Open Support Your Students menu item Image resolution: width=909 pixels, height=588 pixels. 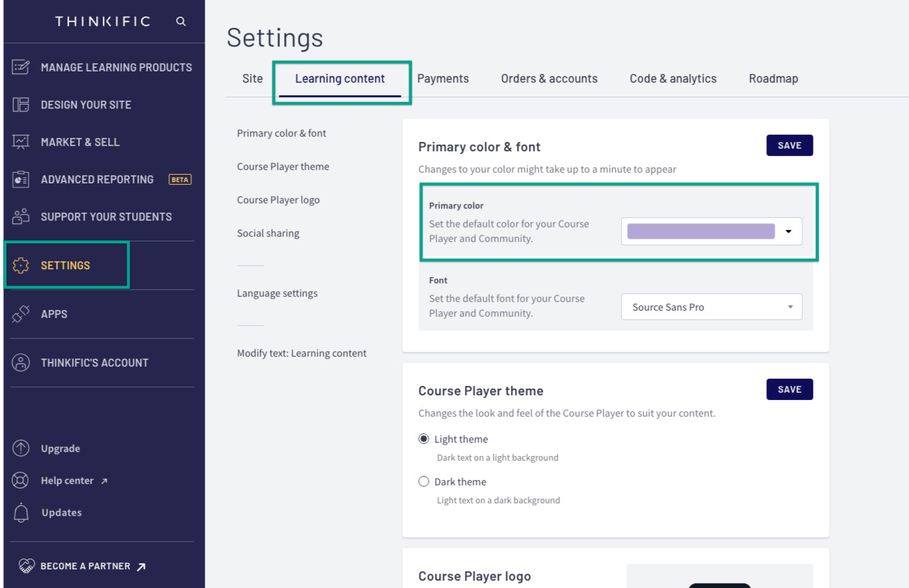(x=106, y=217)
